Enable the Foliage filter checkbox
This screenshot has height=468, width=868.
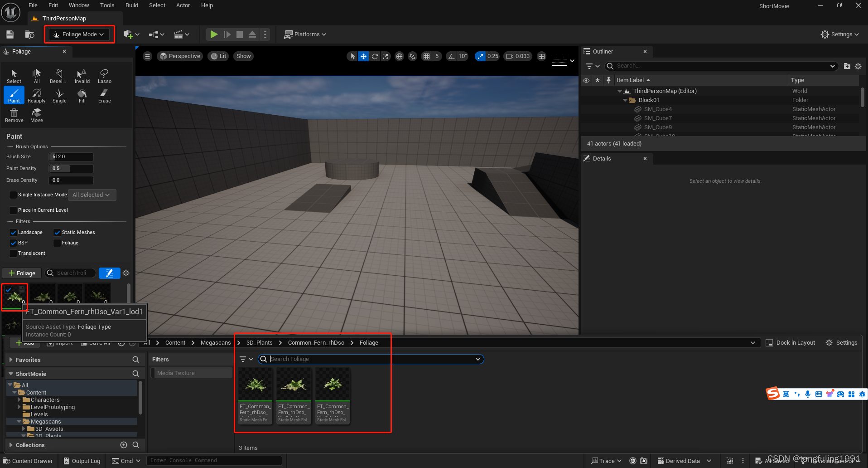[x=57, y=243]
